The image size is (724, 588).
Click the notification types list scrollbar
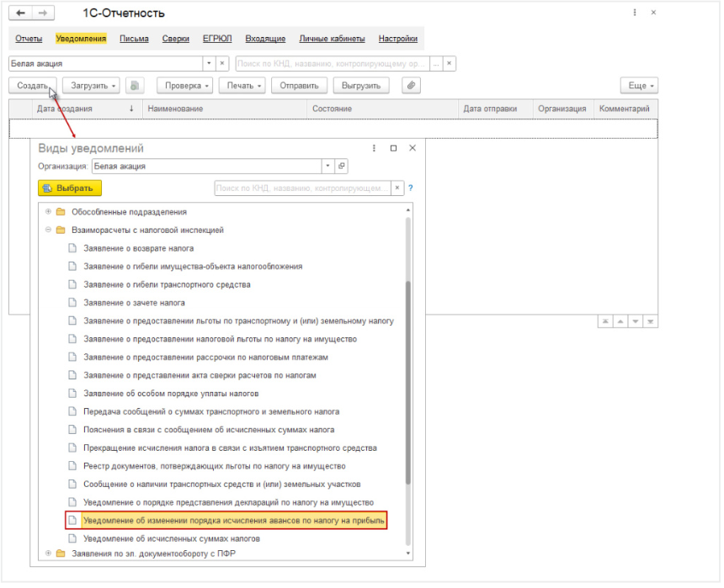pyautogui.click(x=408, y=379)
